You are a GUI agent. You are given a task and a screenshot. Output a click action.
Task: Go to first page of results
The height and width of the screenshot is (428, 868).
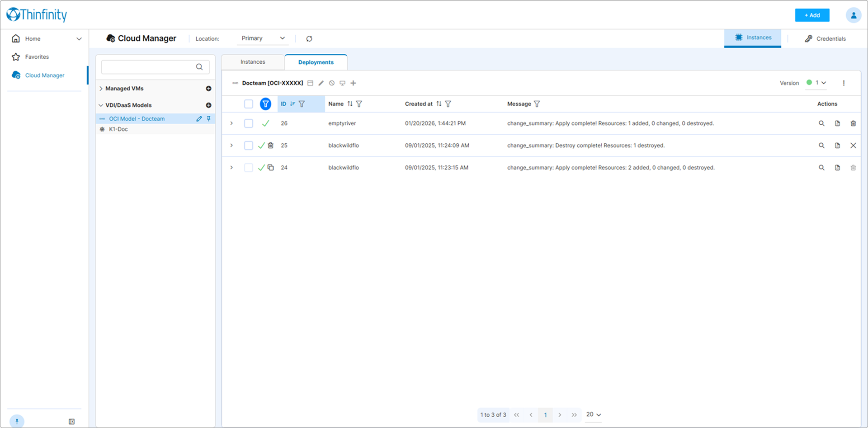pyautogui.click(x=516, y=415)
